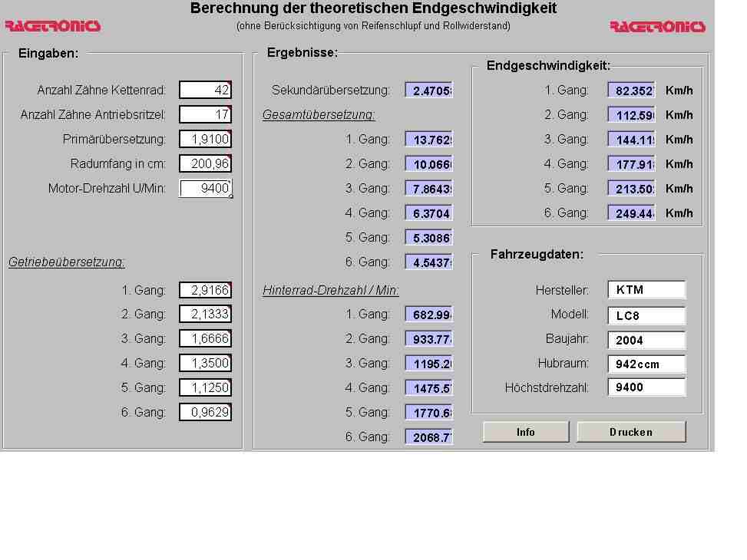Focus the Primärübersetzung input field

tap(205, 139)
